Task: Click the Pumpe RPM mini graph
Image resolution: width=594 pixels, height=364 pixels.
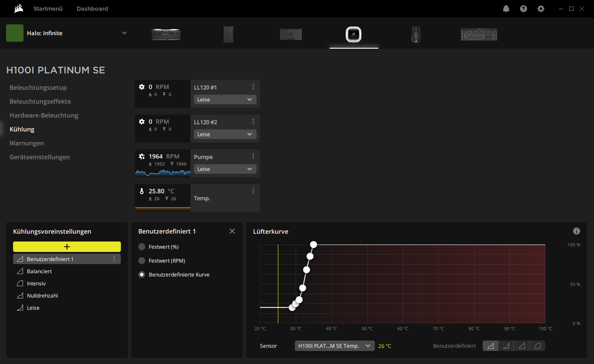Action: [x=163, y=172]
